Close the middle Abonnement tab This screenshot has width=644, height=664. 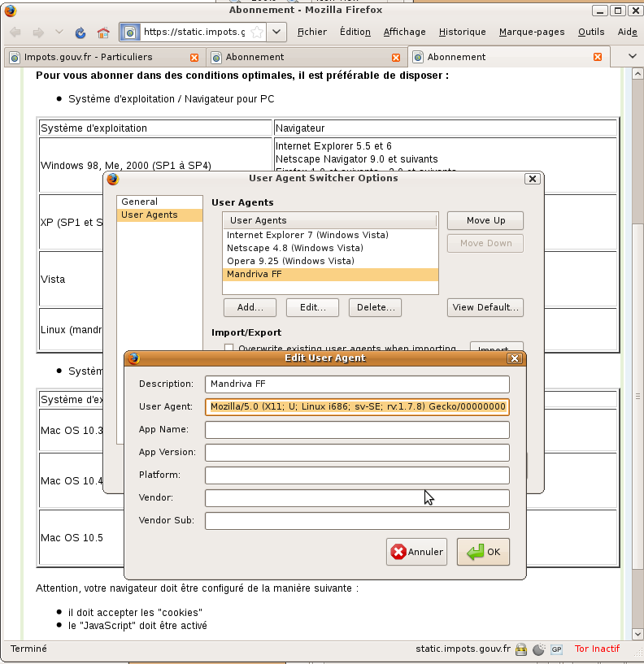(396, 58)
